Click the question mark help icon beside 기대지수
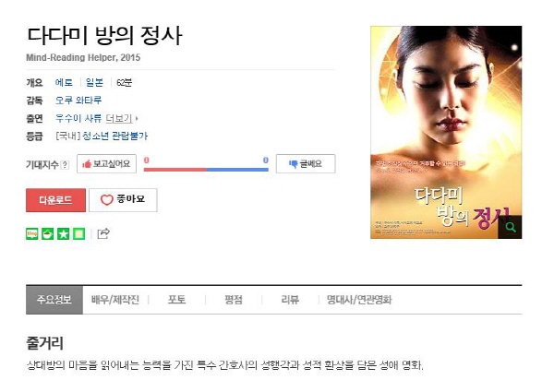Viewport: 554px width, 392px height. tap(65, 164)
